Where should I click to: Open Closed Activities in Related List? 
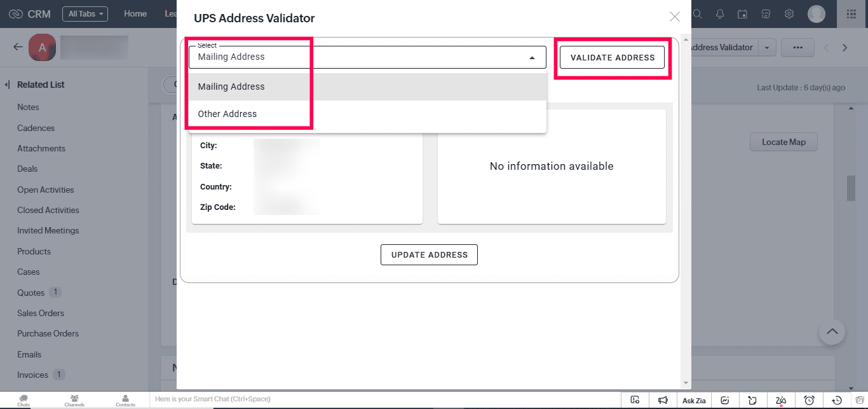point(48,210)
